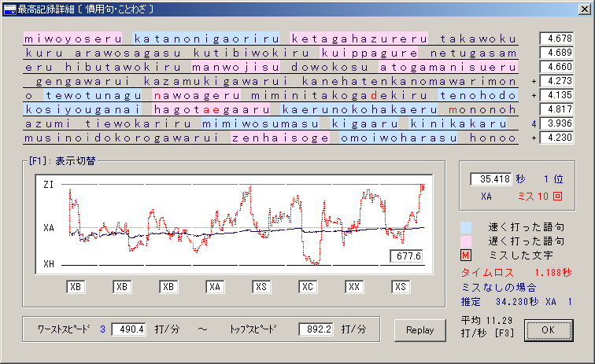The width and height of the screenshot is (595, 364).
Task: Click the phrase 'omoiwoharasu'
Action: 398,138
